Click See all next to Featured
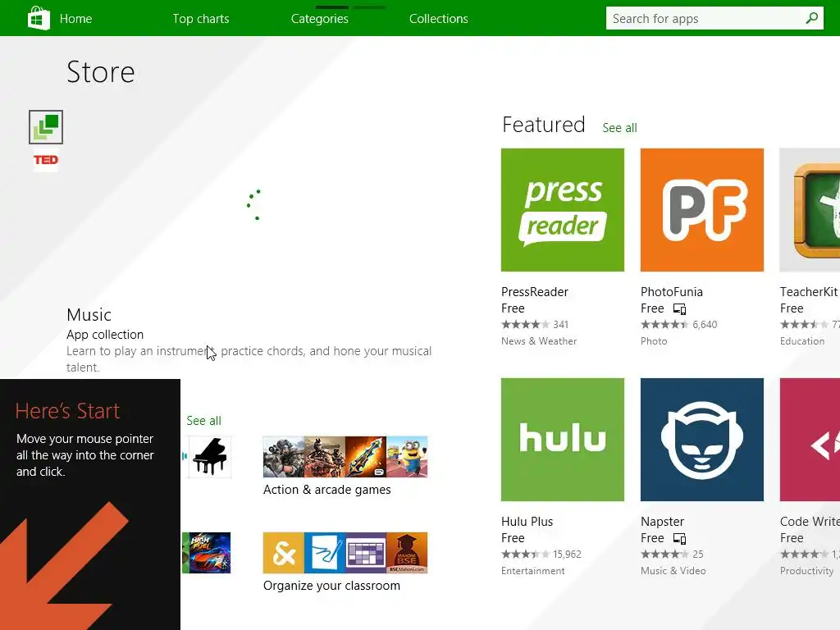The width and height of the screenshot is (840, 630). (619, 128)
